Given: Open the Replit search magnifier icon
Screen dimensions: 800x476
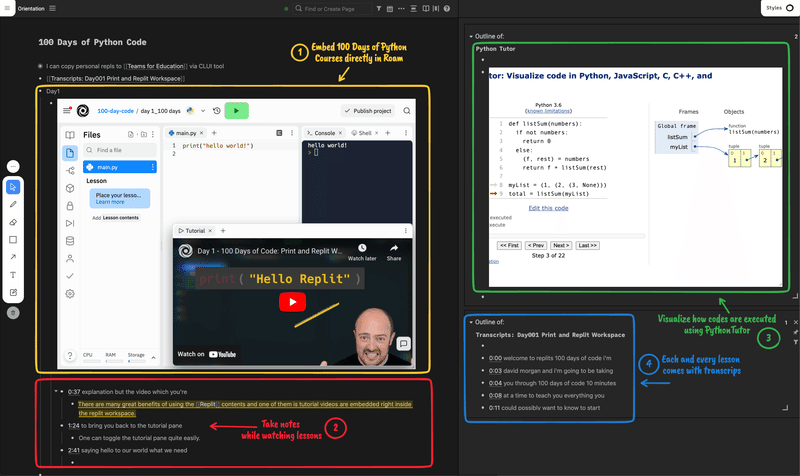Looking at the screenshot, I should [407, 111].
